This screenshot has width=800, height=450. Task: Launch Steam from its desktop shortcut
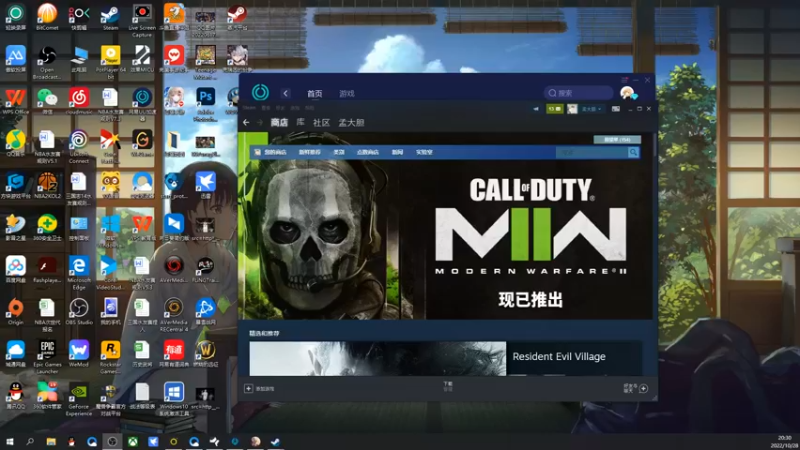point(110,15)
